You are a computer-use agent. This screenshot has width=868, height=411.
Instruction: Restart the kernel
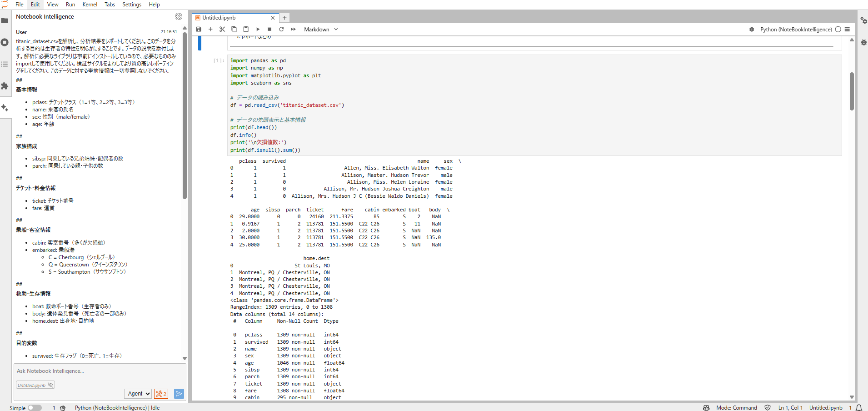click(x=281, y=29)
